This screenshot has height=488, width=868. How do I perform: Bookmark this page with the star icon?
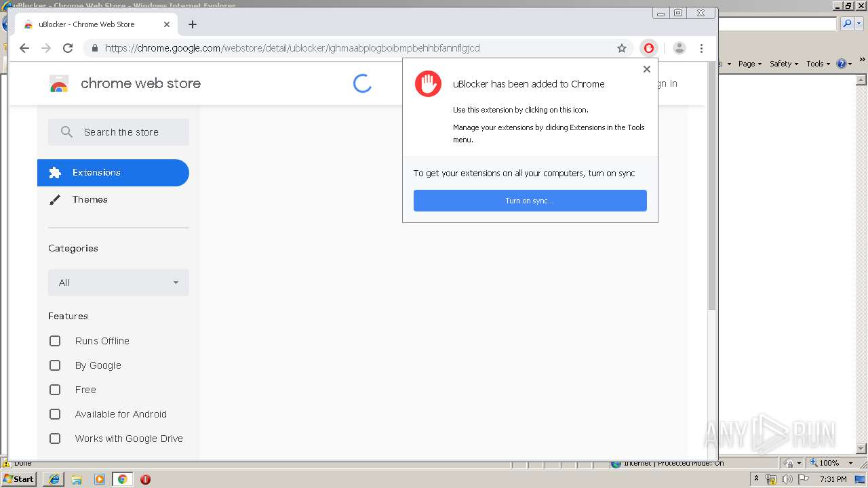click(x=621, y=48)
